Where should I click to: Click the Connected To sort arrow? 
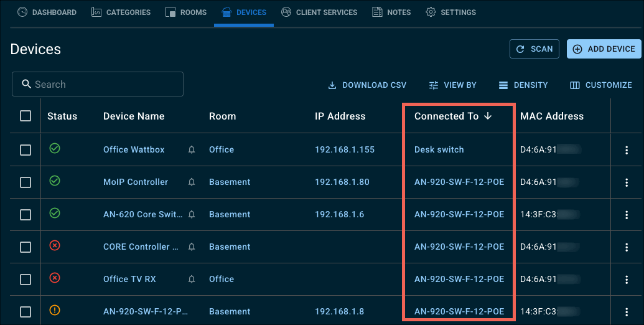[x=488, y=116]
